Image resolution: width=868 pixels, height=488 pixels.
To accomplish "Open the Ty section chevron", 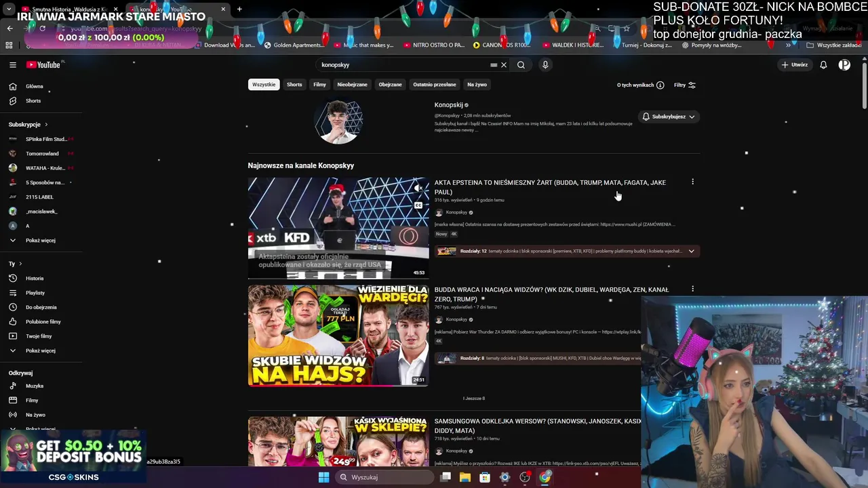I will 20,264.
